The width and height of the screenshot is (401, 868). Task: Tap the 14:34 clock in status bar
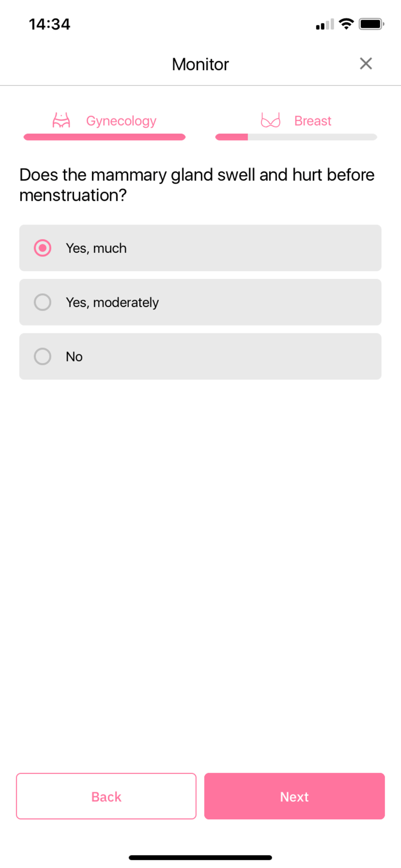click(x=49, y=24)
